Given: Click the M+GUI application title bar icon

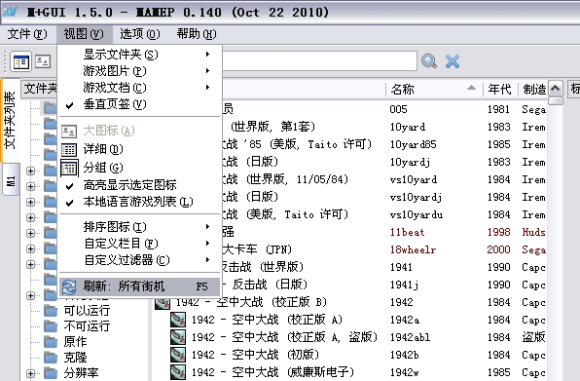Looking at the screenshot, I should click(10, 12).
